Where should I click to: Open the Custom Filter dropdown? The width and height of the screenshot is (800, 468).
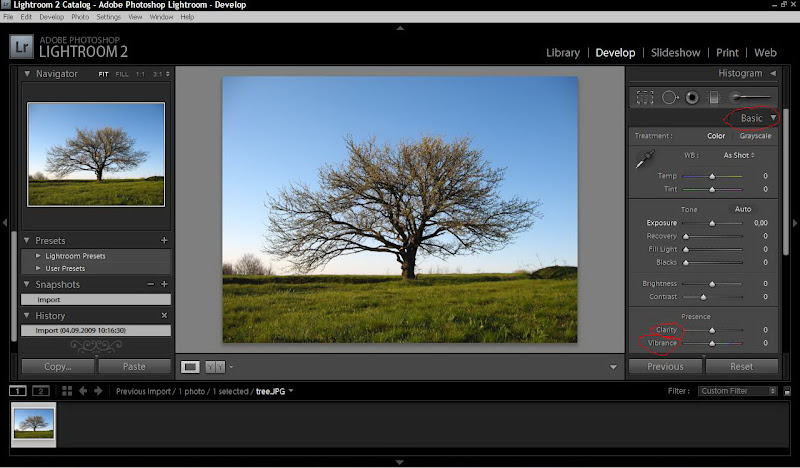pyautogui.click(x=739, y=391)
